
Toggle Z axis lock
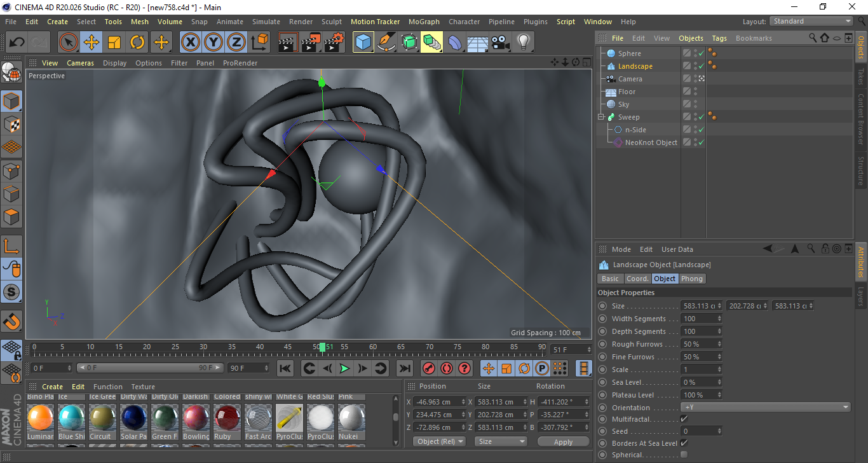click(236, 43)
